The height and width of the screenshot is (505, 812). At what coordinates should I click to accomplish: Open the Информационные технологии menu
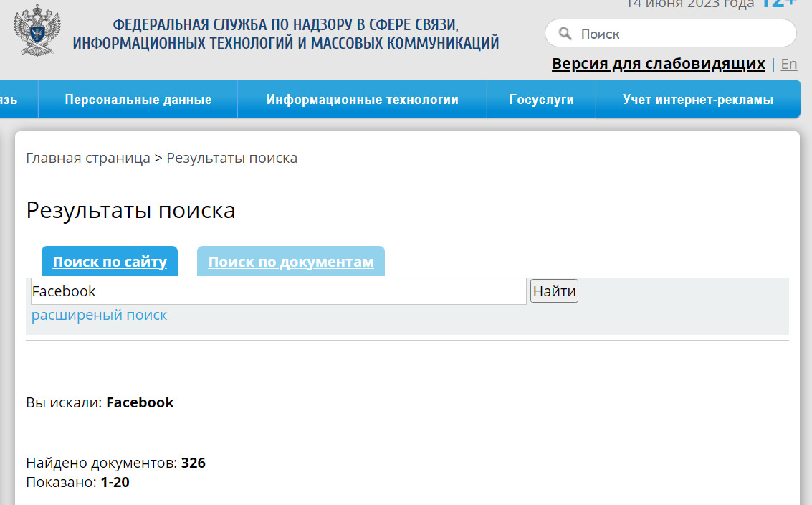coord(362,100)
